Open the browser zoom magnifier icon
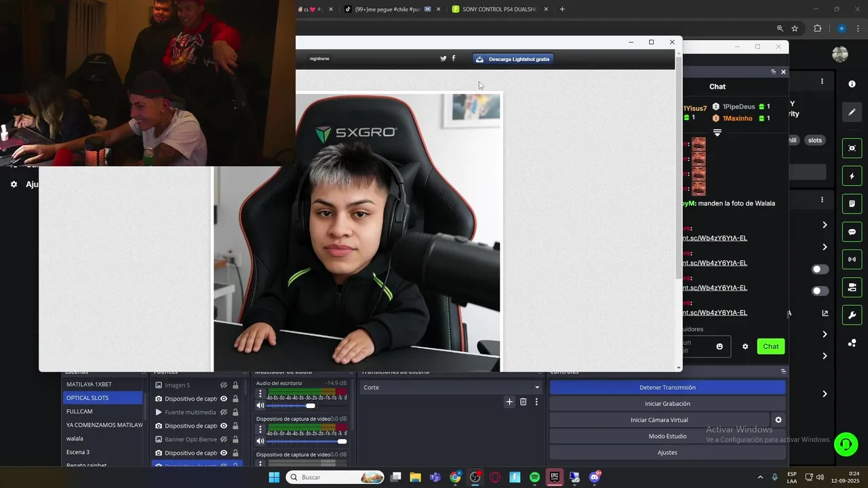 [x=781, y=28]
